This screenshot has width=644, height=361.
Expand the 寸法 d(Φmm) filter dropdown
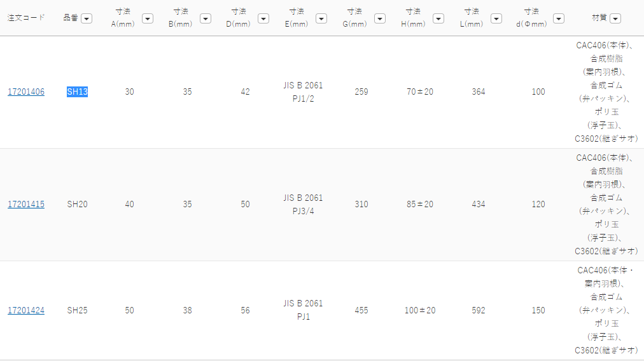(x=559, y=18)
